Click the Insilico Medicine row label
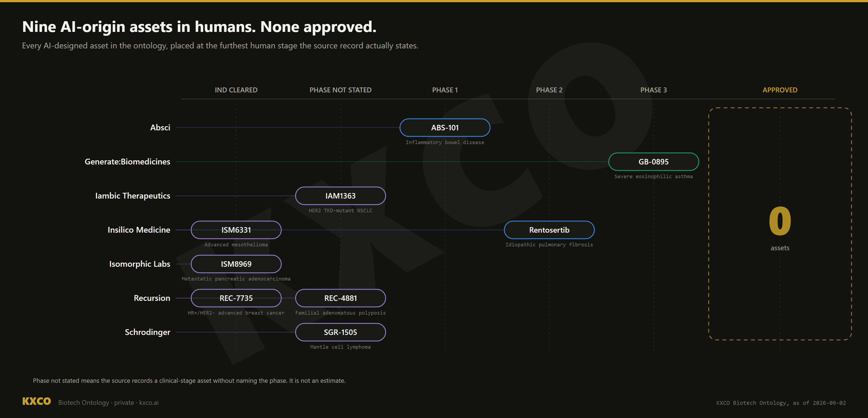Image resolution: width=868 pixels, height=418 pixels. (x=139, y=230)
